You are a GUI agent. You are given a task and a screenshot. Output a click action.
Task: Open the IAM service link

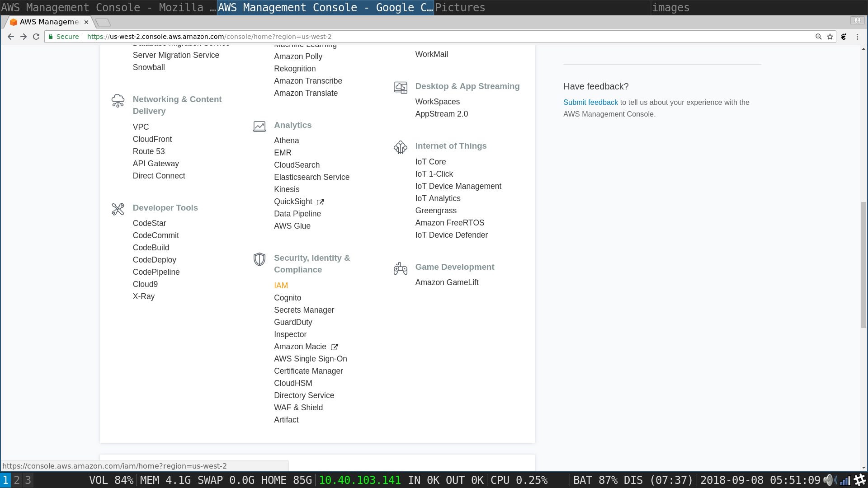coord(281,286)
